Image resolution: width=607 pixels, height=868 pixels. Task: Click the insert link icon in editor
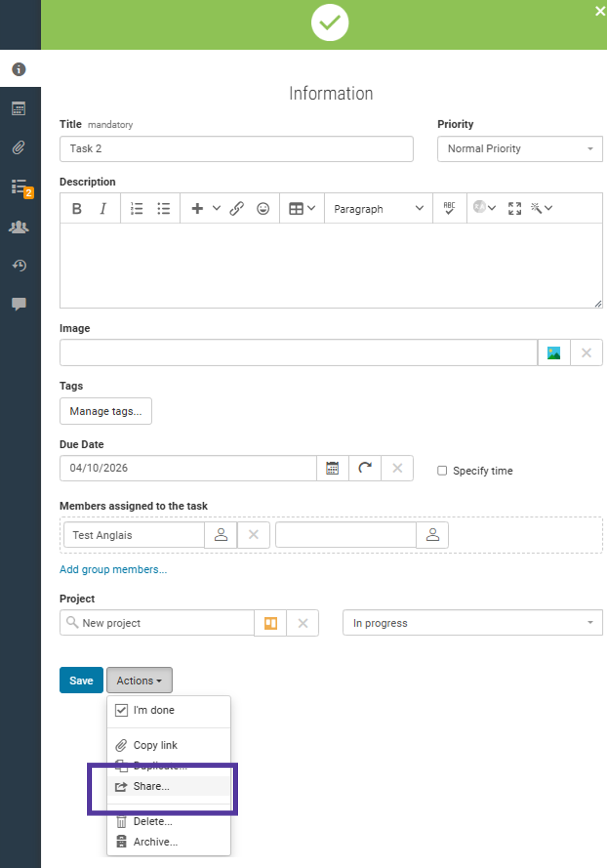(236, 209)
